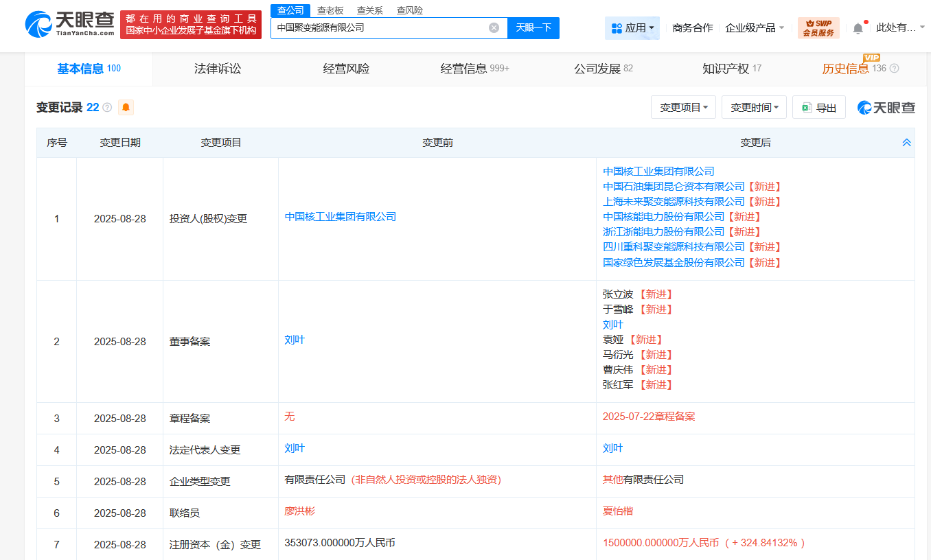This screenshot has width=931, height=560.
Task: Expand the 企业级产品 dropdown
Action: (752, 27)
